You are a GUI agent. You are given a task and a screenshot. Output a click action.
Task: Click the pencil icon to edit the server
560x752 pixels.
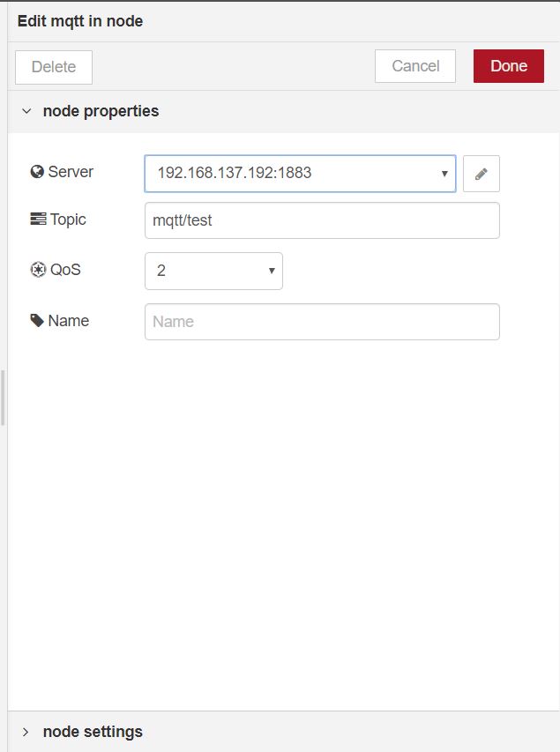(481, 174)
